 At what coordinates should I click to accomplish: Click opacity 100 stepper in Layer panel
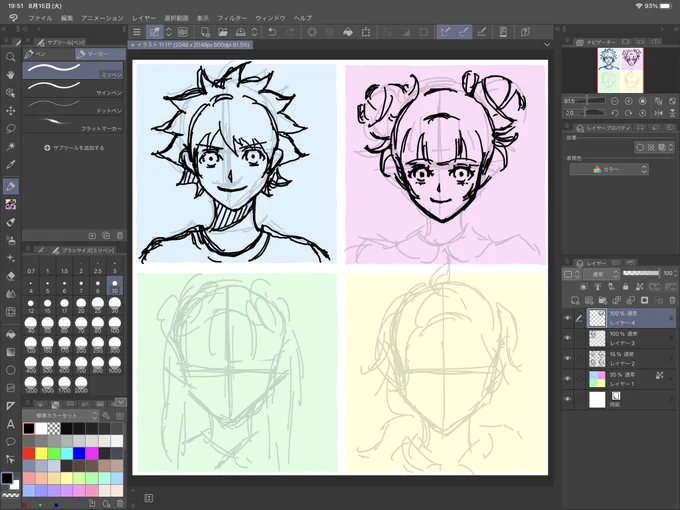pyautogui.click(x=675, y=273)
